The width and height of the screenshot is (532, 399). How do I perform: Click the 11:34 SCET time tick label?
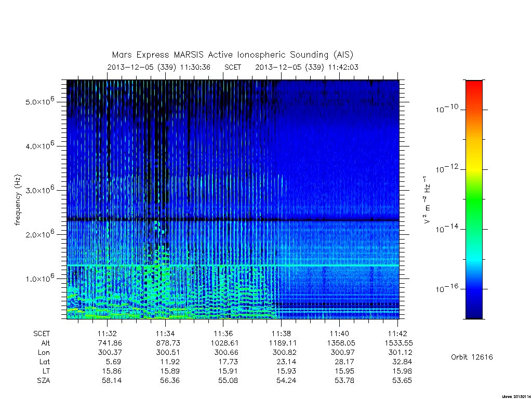[165, 334]
